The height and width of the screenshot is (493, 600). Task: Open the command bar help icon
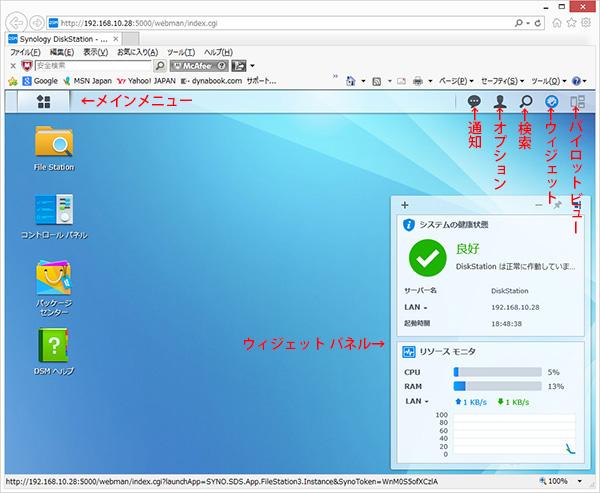(576, 81)
